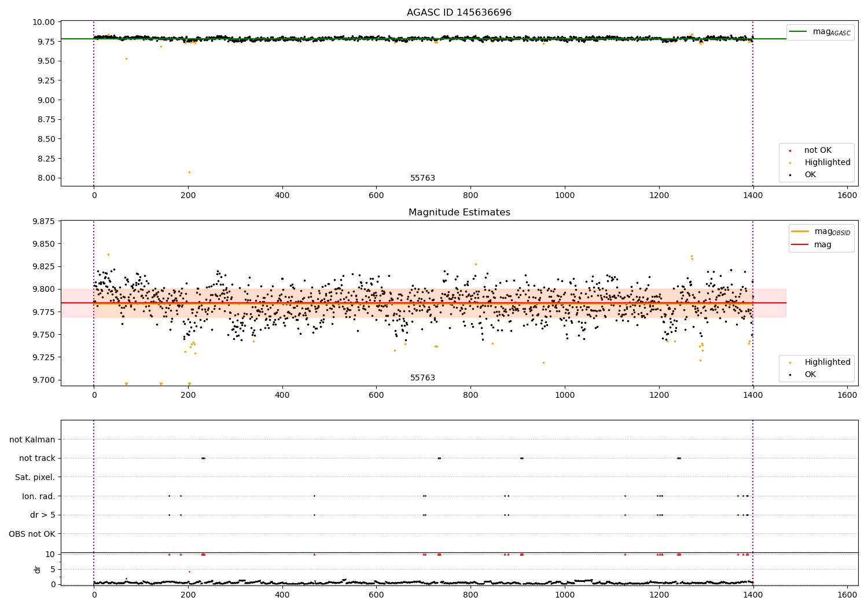Viewport: 868px width, 608px height.
Task: Click the orange outlier point near magnitude 8.07
Action: [x=189, y=172]
